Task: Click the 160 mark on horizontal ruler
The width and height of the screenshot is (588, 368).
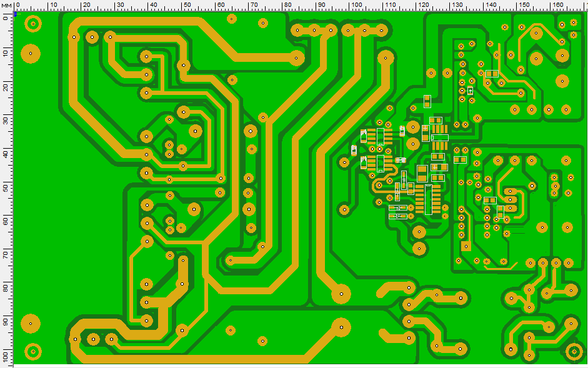Action: click(x=557, y=6)
